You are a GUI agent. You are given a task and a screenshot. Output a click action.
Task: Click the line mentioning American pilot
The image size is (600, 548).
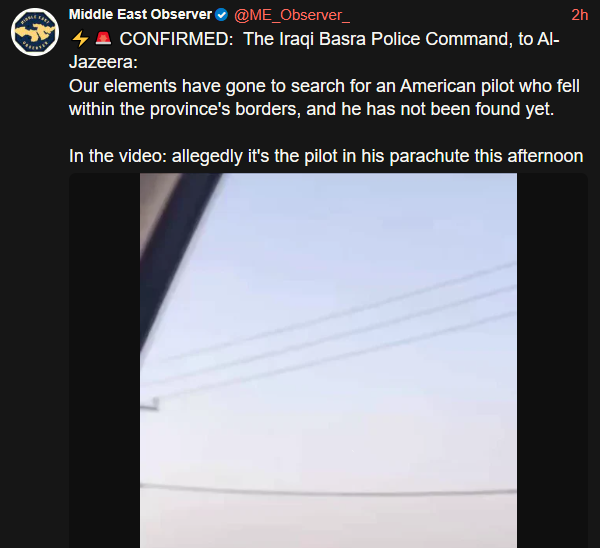point(324,86)
